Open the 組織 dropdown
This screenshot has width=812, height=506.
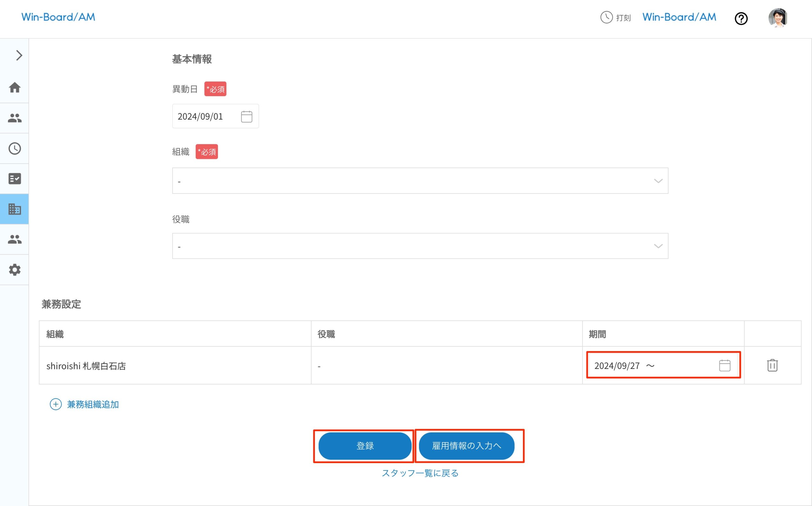click(x=420, y=181)
